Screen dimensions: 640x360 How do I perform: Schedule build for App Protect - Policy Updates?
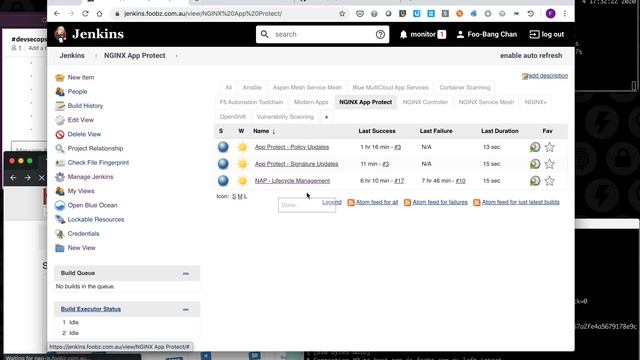point(535,147)
